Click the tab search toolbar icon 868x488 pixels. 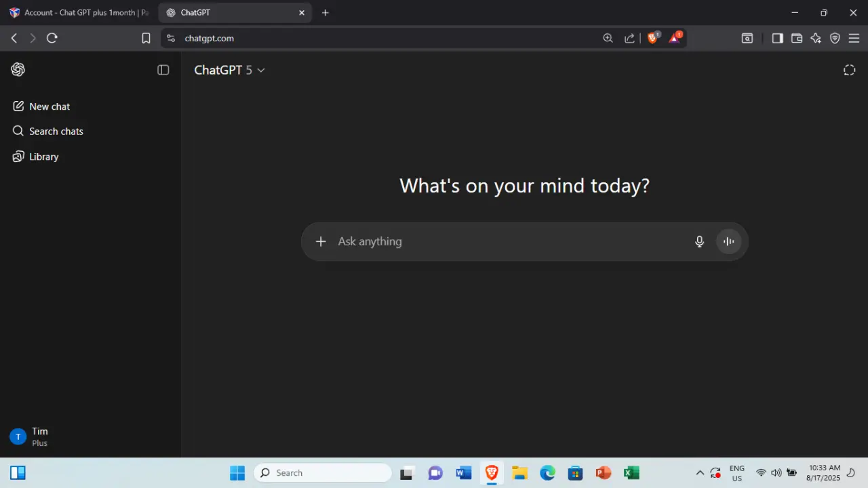coord(747,39)
